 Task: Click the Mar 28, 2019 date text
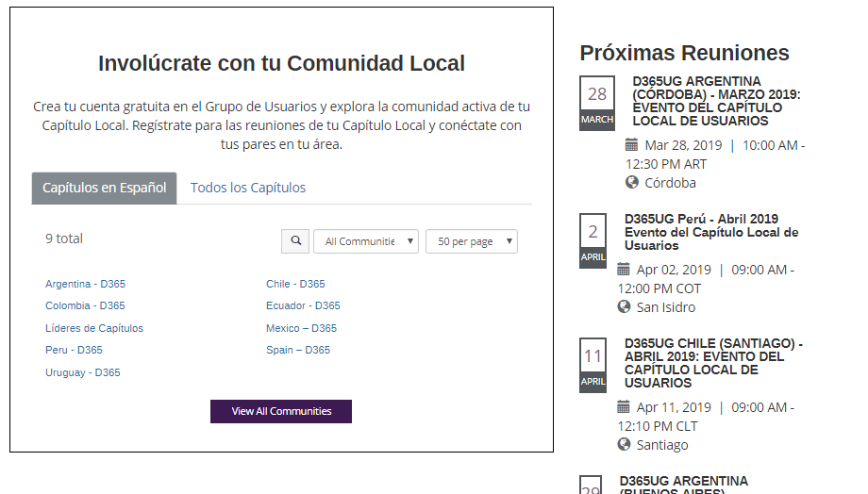tap(684, 145)
